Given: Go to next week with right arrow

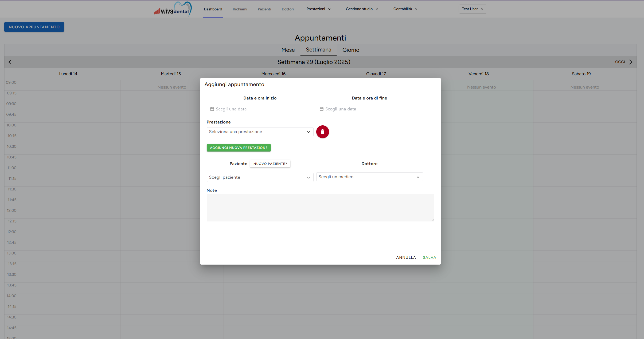Looking at the screenshot, I should [631, 62].
